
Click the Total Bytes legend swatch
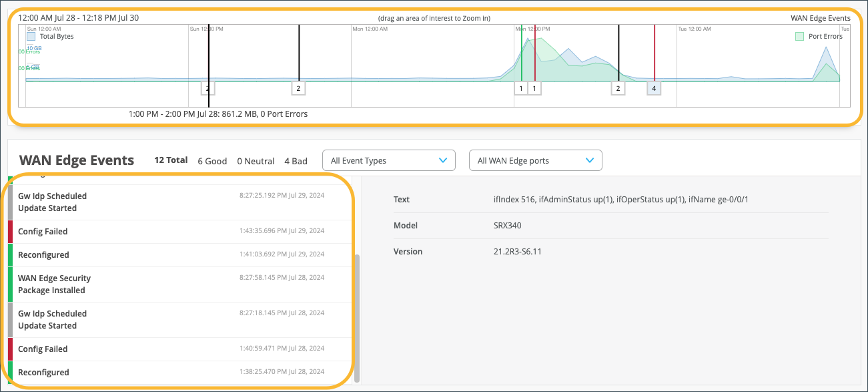pos(31,37)
